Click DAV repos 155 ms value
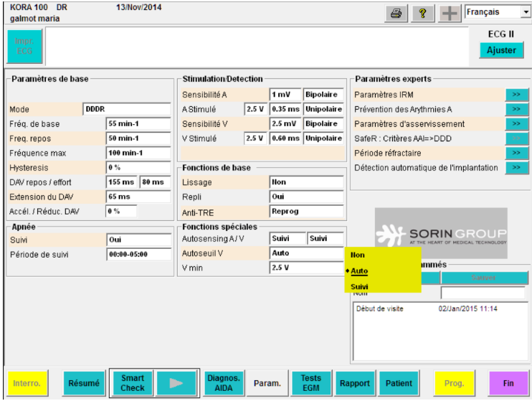The width and height of the screenshot is (532, 401). tap(122, 182)
